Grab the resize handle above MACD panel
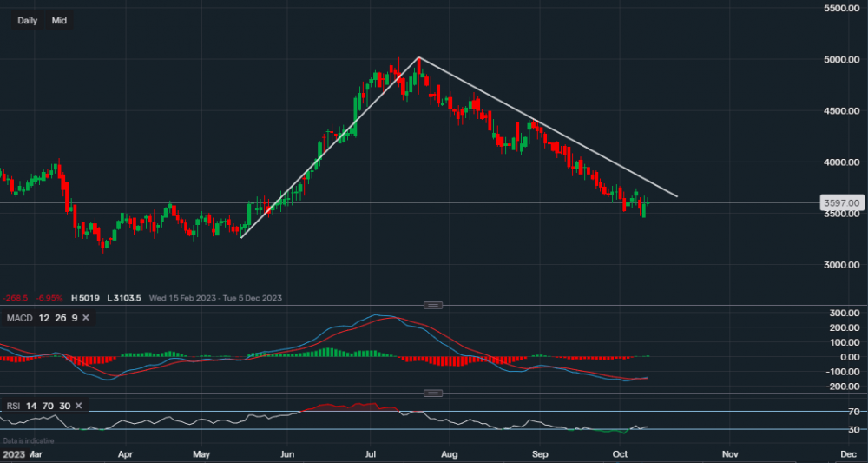868x463 pixels. click(433, 305)
